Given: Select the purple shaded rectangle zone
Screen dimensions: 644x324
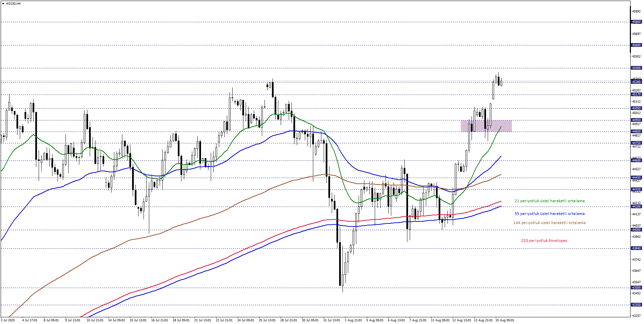Looking at the screenshot, I should [x=486, y=126].
